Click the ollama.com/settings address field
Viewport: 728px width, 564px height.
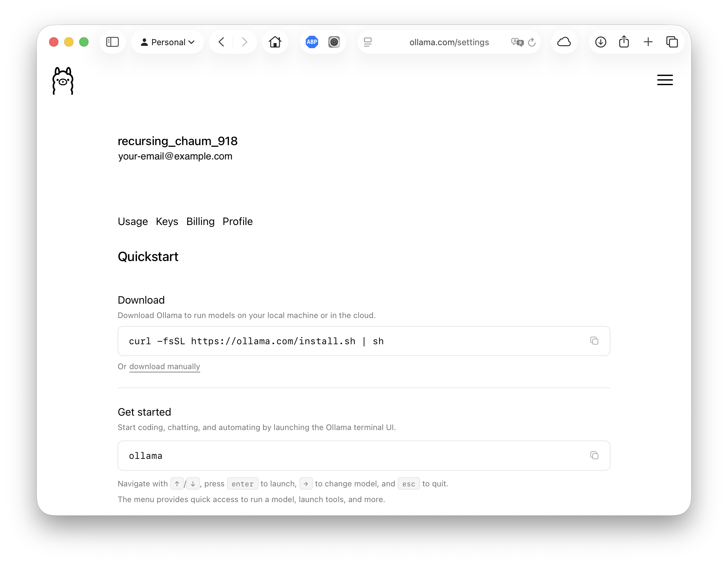point(449,42)
